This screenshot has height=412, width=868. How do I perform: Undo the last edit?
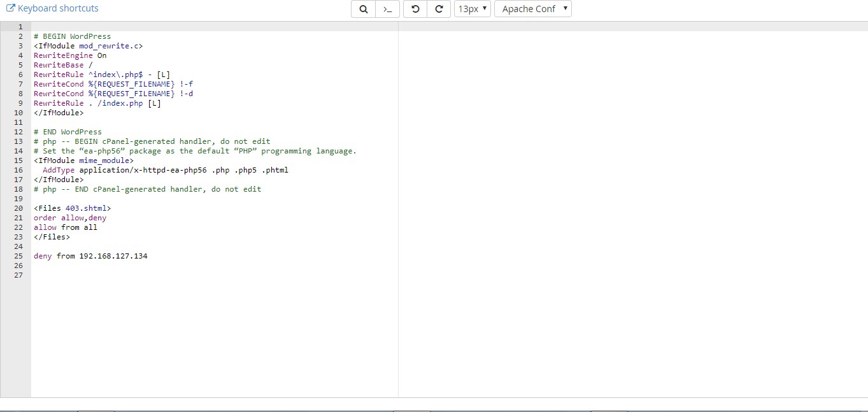[415, 9]
